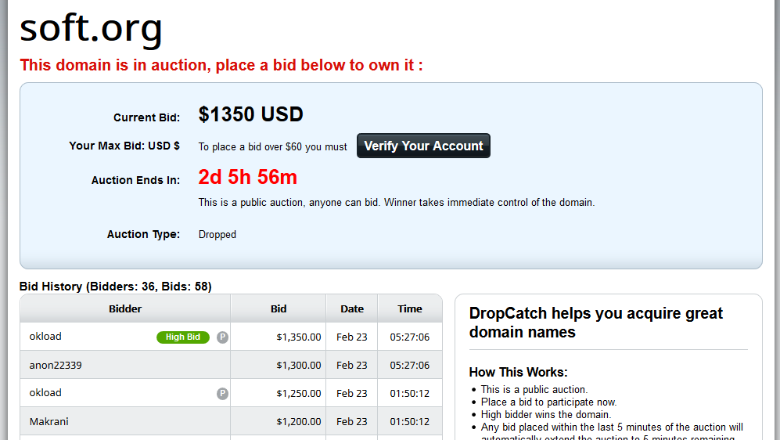Select the Time column header
Viewport: 780px width, 440px height.
pyautogui.click(x=410, y=309)
